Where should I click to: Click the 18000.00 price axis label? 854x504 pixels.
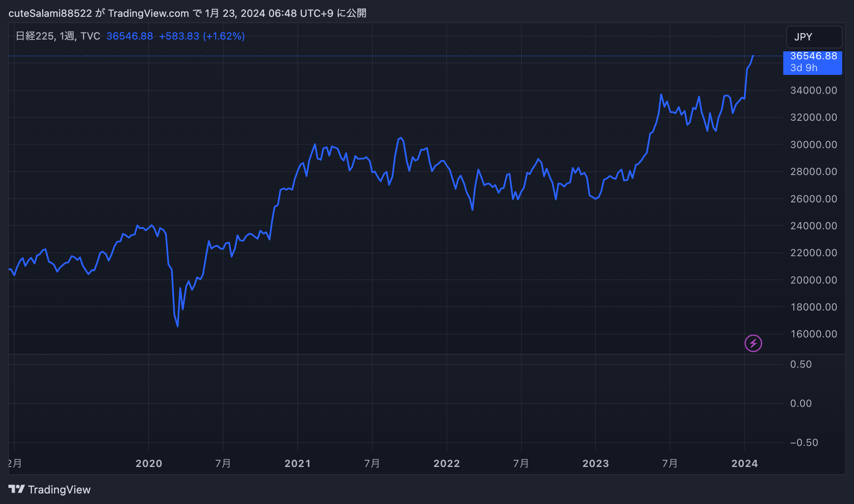814,307
